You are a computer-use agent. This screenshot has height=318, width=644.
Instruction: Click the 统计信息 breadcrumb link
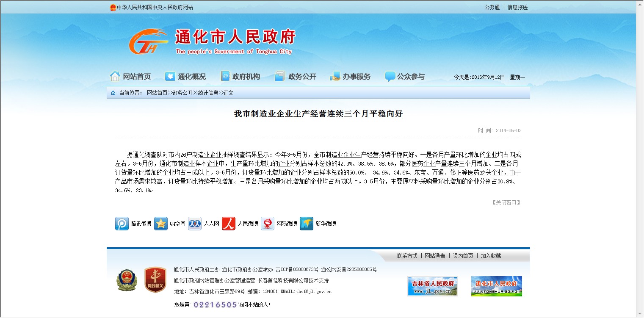(208, 93)
